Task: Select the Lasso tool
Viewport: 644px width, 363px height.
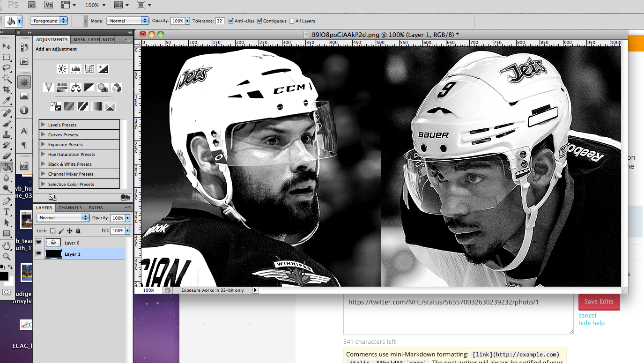Action: point(7,67)
